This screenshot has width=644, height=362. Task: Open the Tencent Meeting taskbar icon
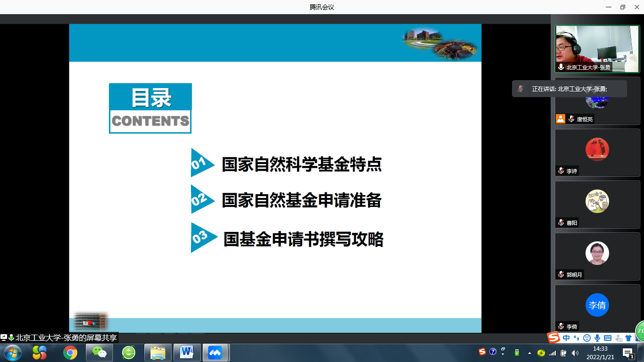pyautogui.click(x=215, y=352)
